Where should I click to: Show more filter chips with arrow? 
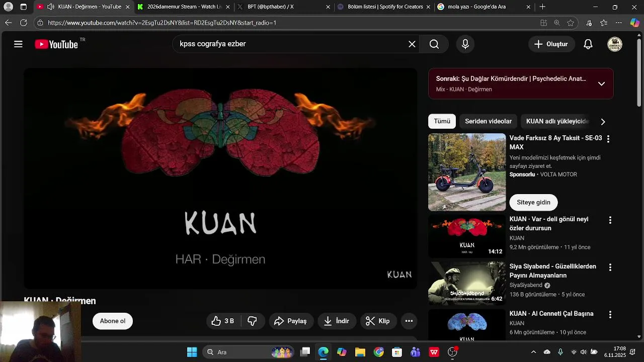[x=603, y=122]
